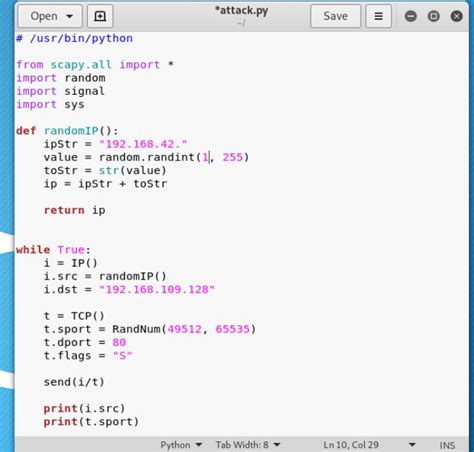Place cursor on '# /usr/bin/python' comment
Viewport: 474px width, 452px height.
pos(74,38)
